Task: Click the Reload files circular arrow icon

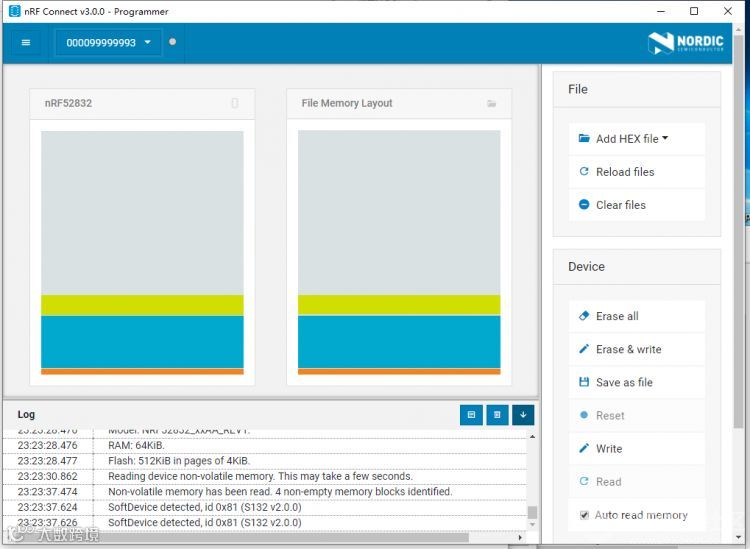Action: (x=584, y=171)
